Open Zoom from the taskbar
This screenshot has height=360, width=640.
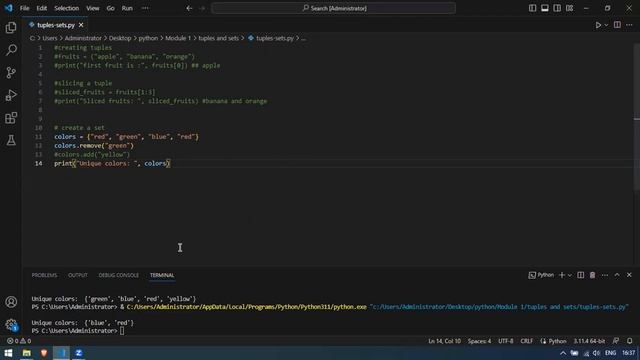[79, 353]
